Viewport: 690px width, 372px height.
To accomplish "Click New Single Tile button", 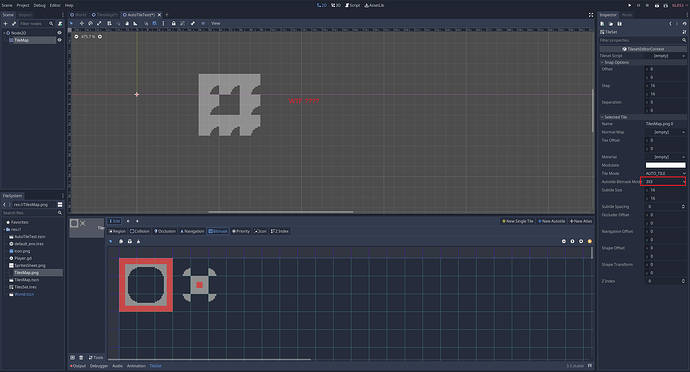I will [518, 221].
